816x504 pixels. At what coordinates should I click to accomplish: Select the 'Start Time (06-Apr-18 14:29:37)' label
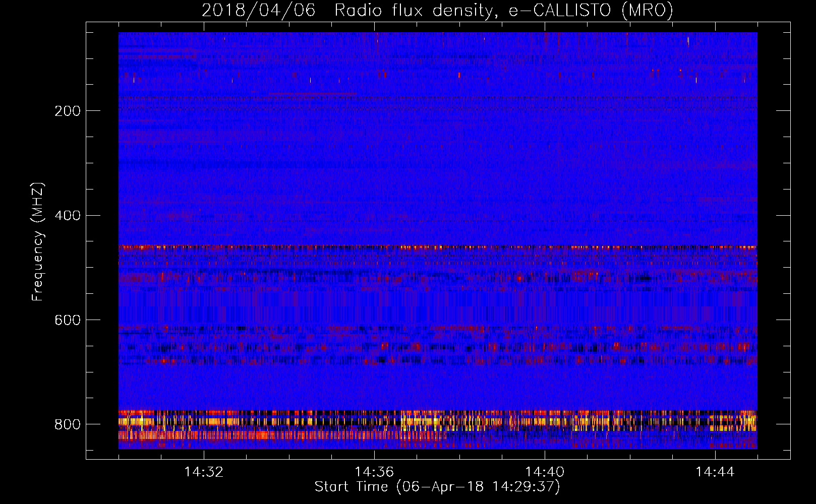437,487
